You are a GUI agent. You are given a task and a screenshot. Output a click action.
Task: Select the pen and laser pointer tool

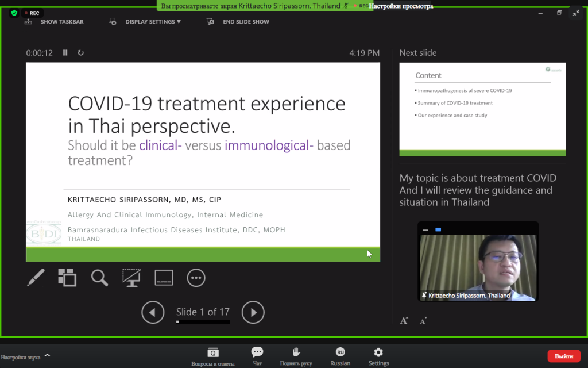tap(36, 278)
